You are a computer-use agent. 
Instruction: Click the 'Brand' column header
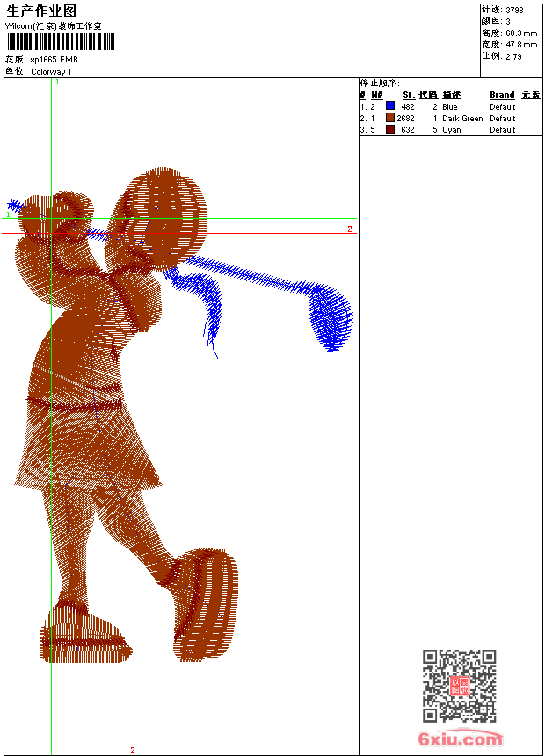tap(502, 95)
